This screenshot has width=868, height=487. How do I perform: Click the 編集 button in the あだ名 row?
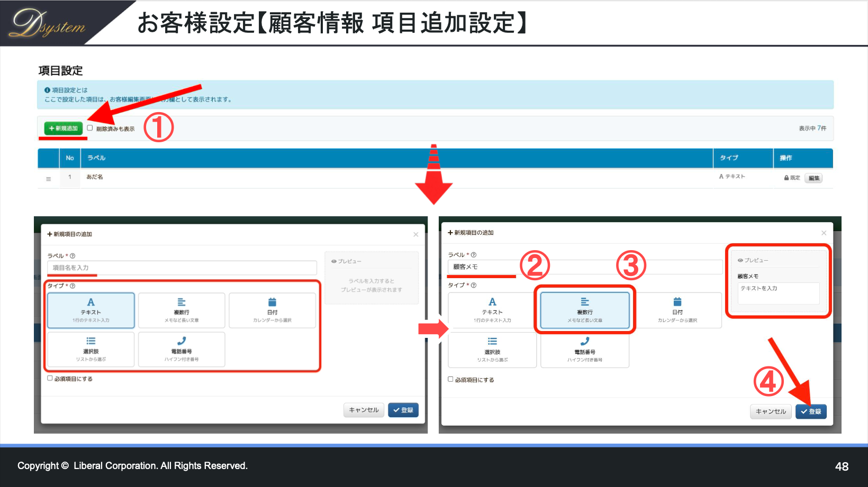pyautogui.click(x=813, y=178)
